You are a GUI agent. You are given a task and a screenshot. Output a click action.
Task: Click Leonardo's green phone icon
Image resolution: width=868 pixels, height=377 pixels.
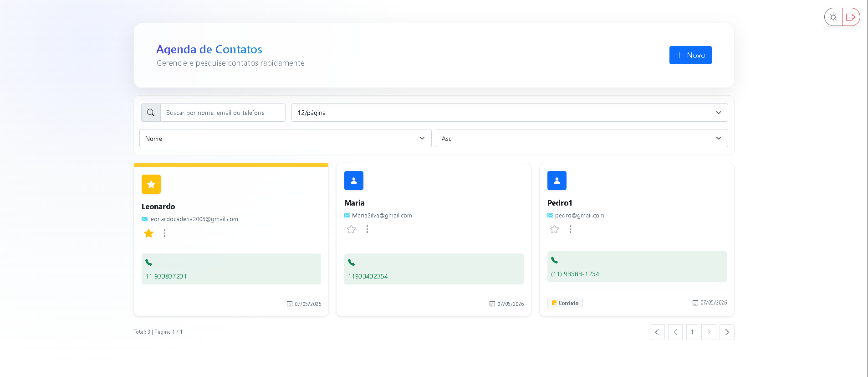148,263
